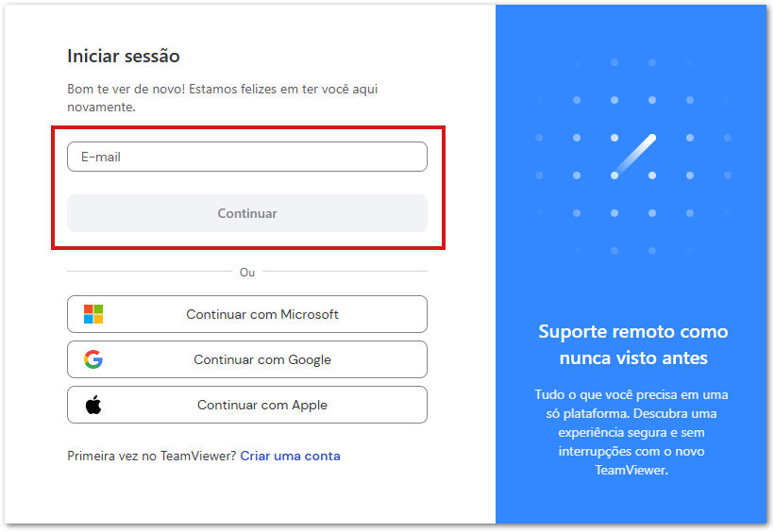Sign in via Continuar com Apple text
This screenshot has height=532, width=775.
click(x=262, y=405)
